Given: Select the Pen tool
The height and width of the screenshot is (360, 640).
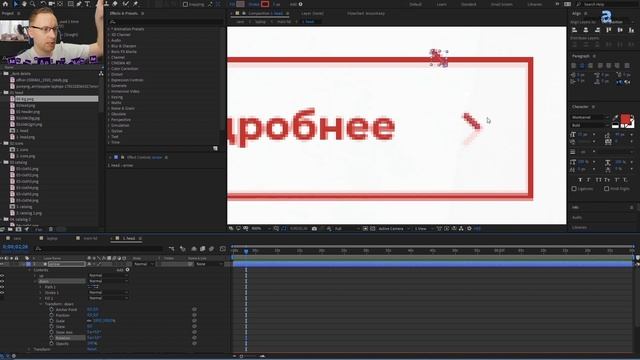Looking at the screenshot, I should (x=79, y=4).
